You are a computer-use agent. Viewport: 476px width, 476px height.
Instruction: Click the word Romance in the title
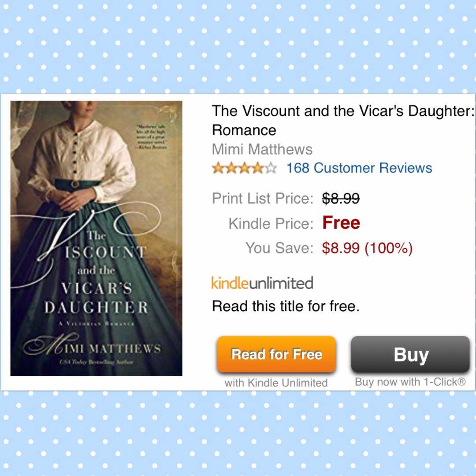[x=244, y=130]
